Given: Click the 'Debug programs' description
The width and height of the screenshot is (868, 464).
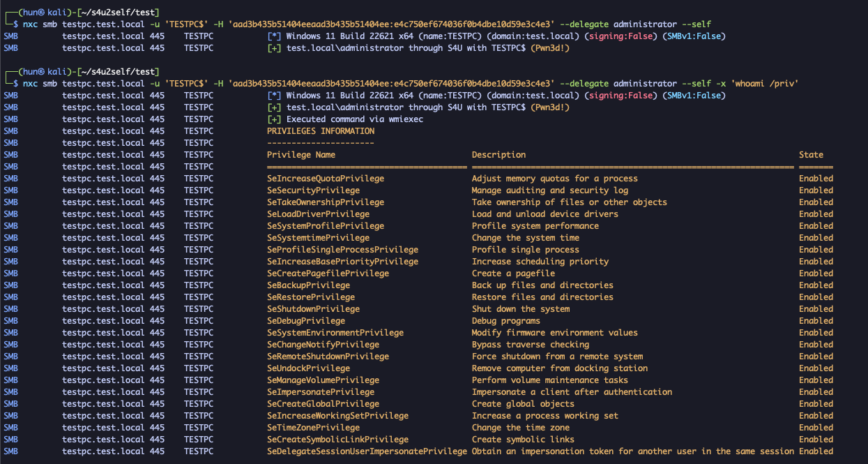Looking at the screenshot, I should [506, 321].
